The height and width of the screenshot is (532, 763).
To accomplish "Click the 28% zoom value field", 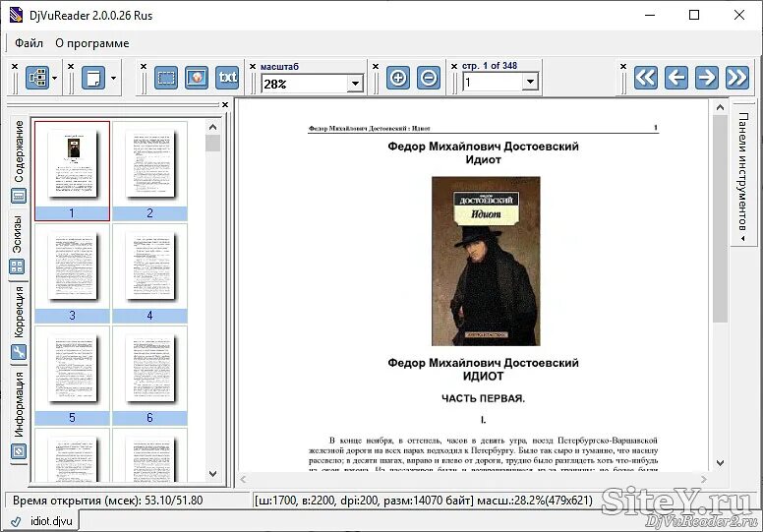I will [x=305, y=84].
